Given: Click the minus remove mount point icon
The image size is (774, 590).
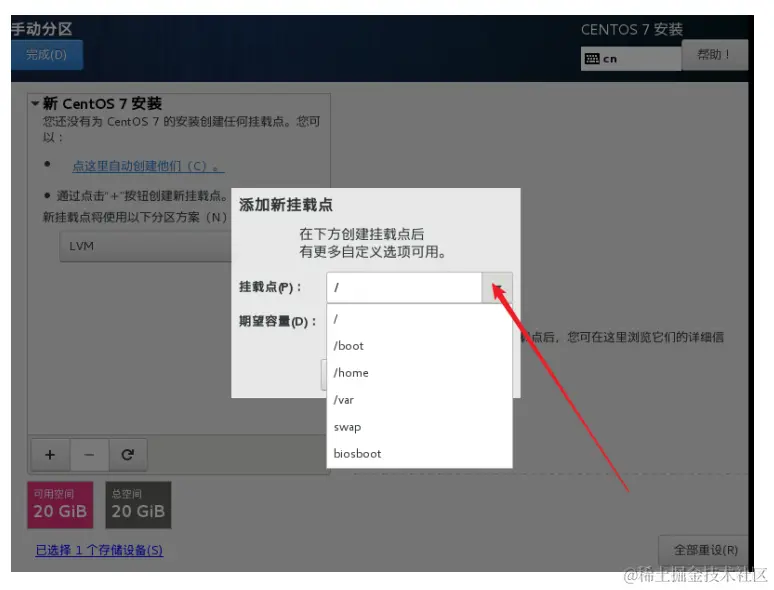Looking at the screenshot, I should [89, 455].
